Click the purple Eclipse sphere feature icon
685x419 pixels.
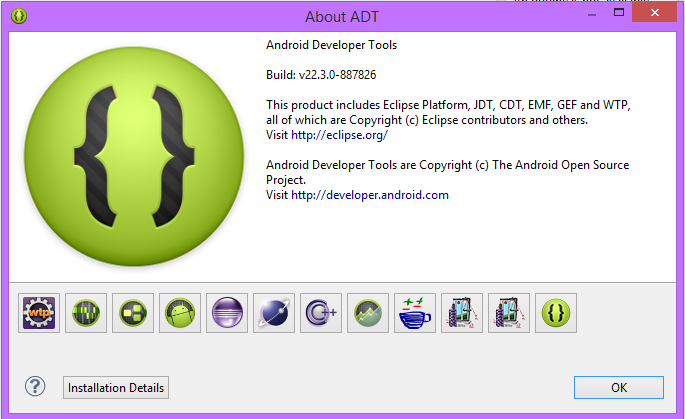coord(227,313)
